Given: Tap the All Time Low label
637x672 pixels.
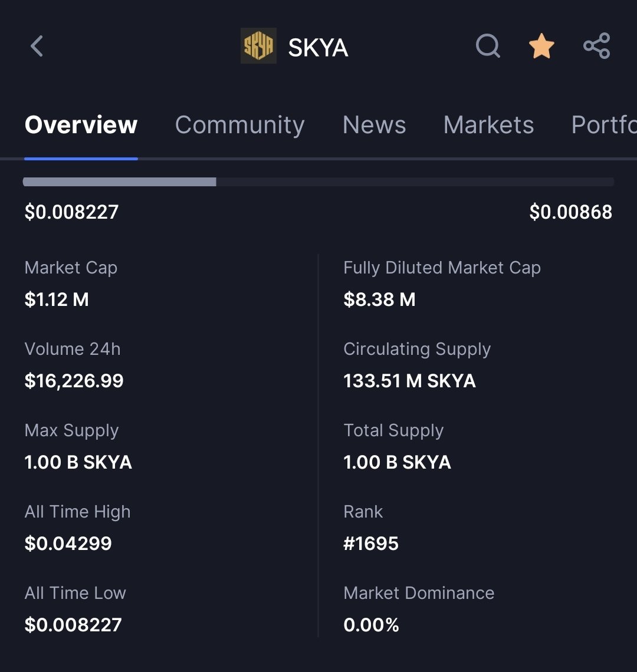Looking at the screenshot, I should tap(75, 593).
